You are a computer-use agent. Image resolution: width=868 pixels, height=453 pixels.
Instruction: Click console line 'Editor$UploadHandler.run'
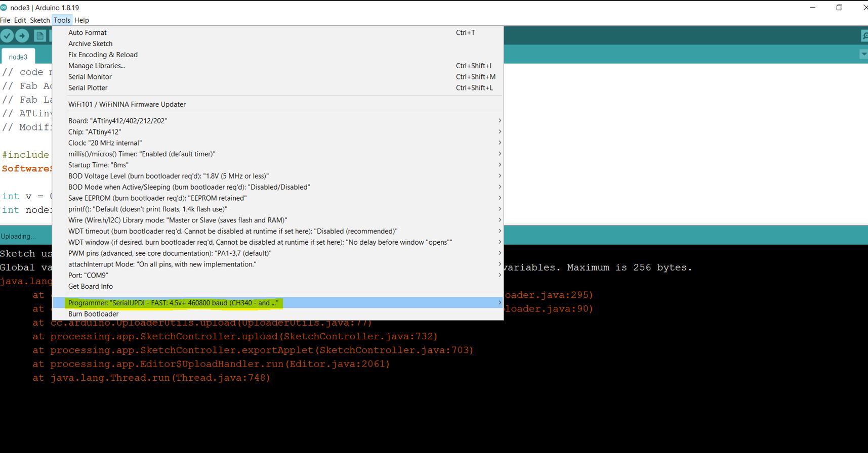[211, 364]
